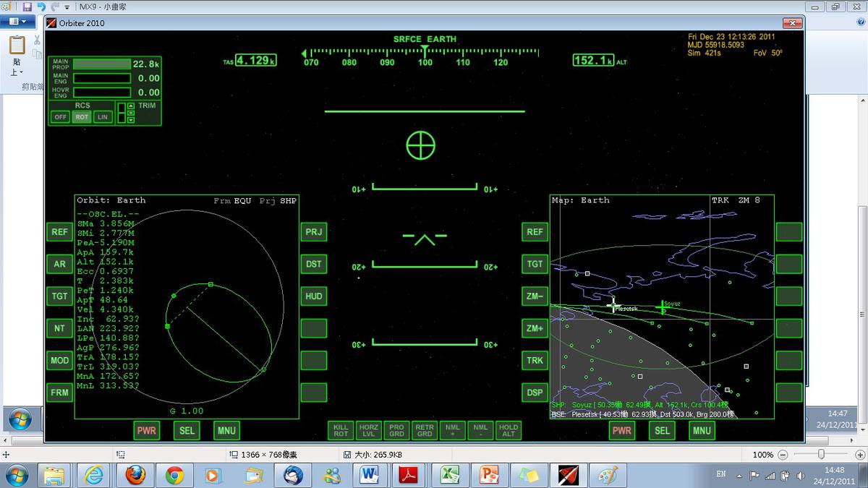868x488 pixels.
Task: Click the Copy icon in Paint's clipboard group
Action: click(x=36, y=54)
